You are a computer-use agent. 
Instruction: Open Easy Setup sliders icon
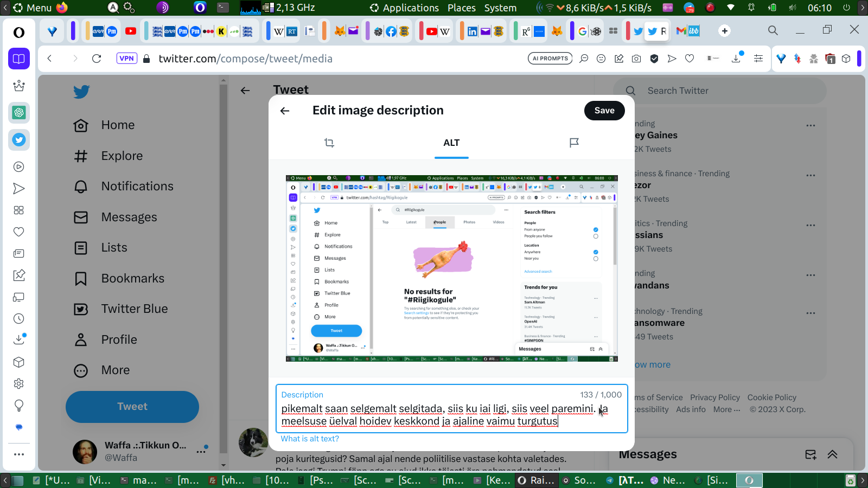(x=758, y=59)
